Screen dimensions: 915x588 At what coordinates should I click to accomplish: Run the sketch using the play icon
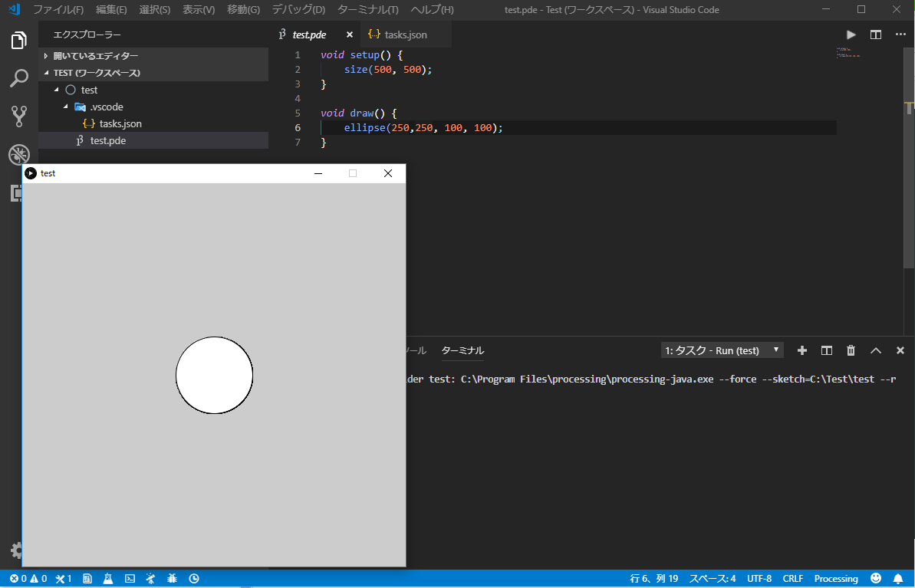[x=850, y=34]
